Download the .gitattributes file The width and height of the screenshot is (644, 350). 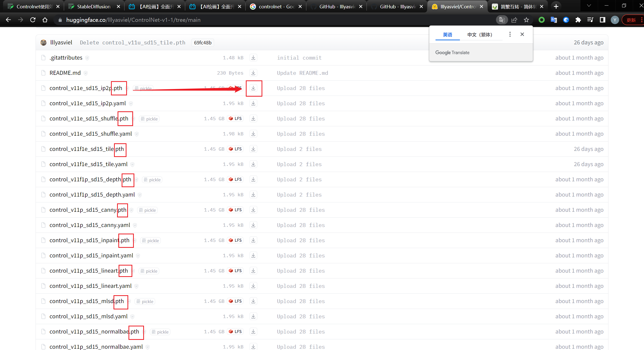tap(253, 58)
